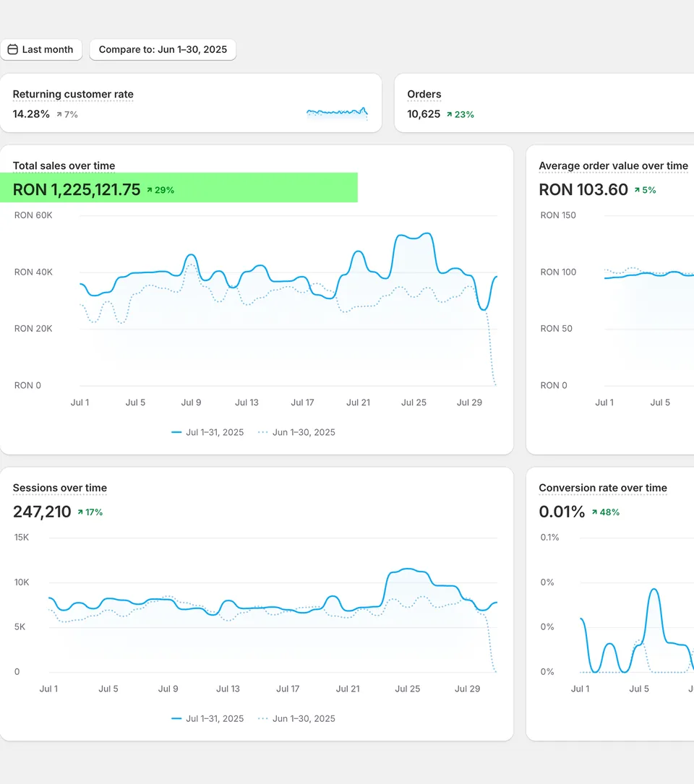This screenshot has height=784, width=694.
Task: Select the 14.28% returning customer value
Action: 31,114
